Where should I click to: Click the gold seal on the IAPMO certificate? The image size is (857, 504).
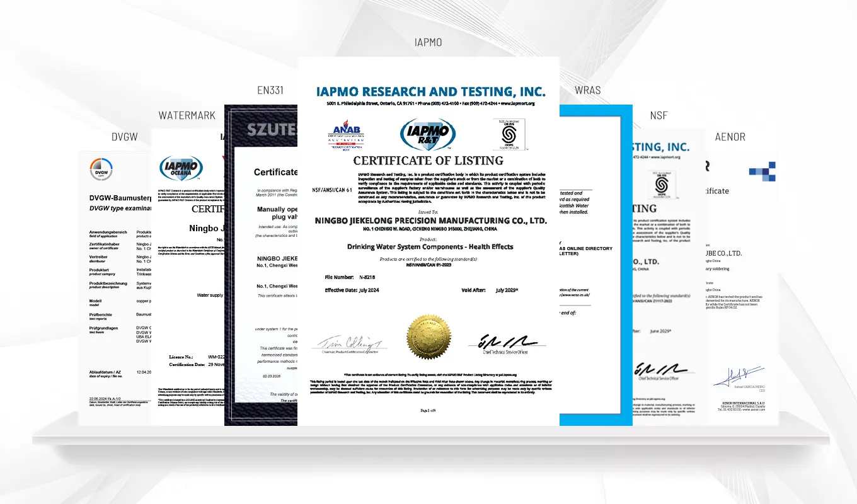pos(428,338)
